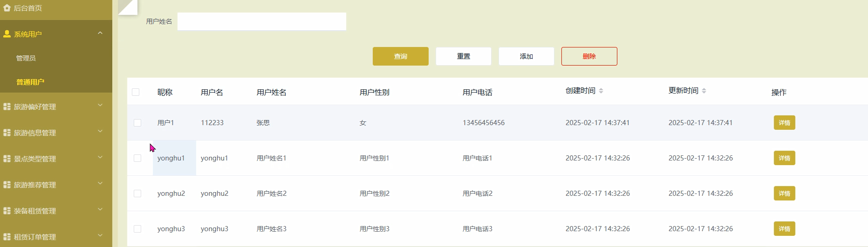Click the 装备租赁管理 grid icon
This screenshot has width=868, height=247.
pos(7,211)
